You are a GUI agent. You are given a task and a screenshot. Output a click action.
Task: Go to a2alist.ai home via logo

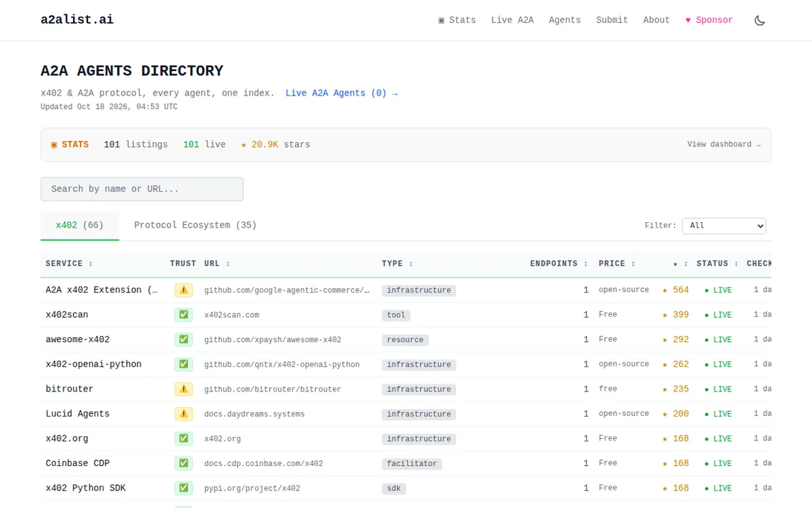click(77, 20)
